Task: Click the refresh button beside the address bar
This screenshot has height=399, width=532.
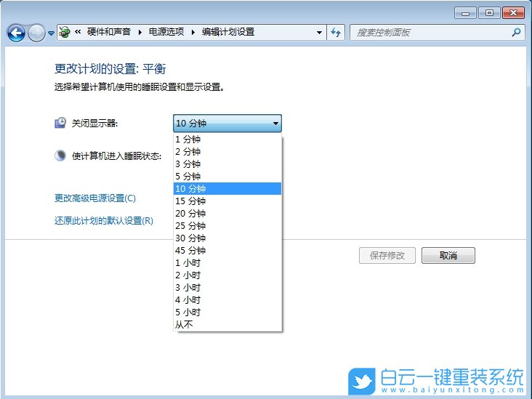Action: click(336, 33)
